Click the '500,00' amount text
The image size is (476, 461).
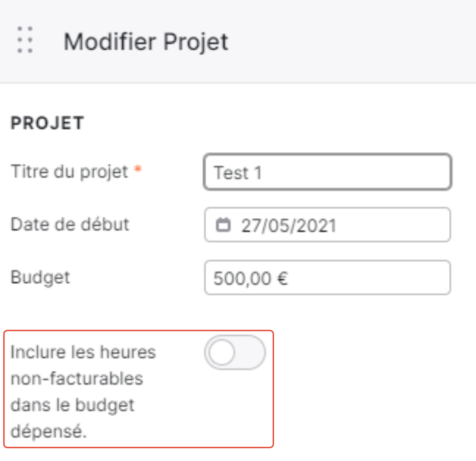[242, 278]
